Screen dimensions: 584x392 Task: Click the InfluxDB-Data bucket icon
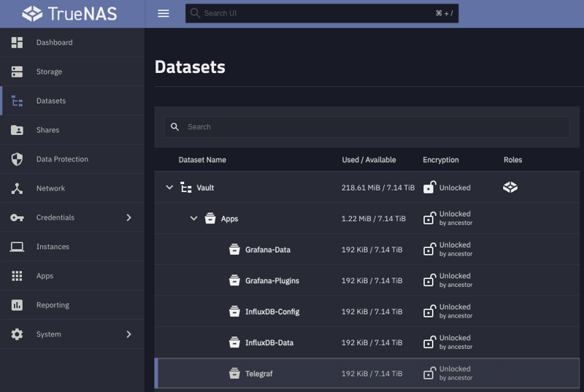[x=234, y=342]
